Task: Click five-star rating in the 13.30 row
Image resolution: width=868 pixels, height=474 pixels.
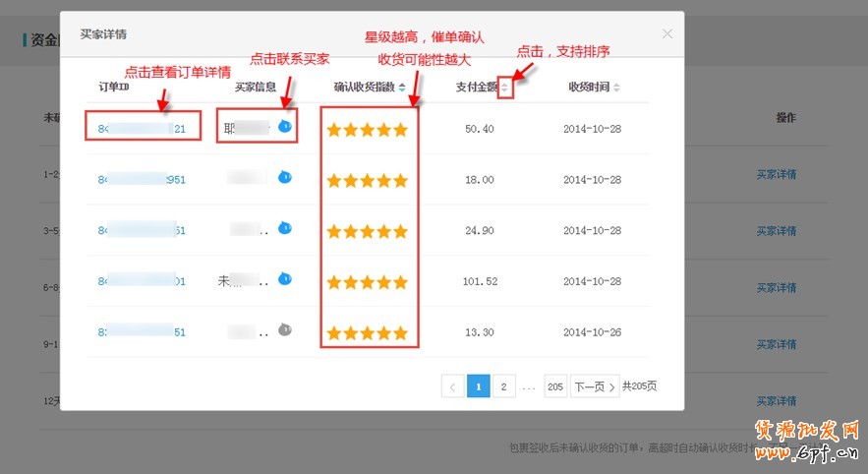Action: pos(367,332)
